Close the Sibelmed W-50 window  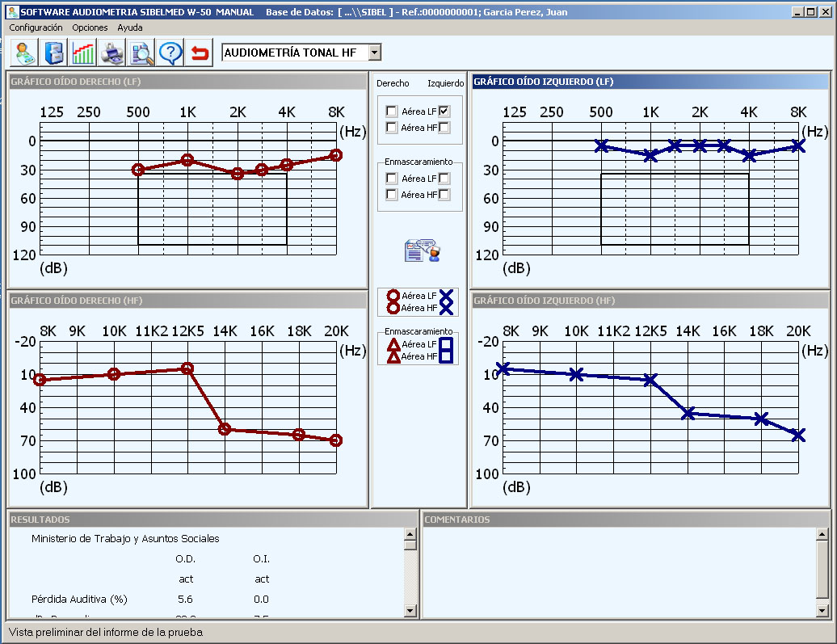(825, 12)
